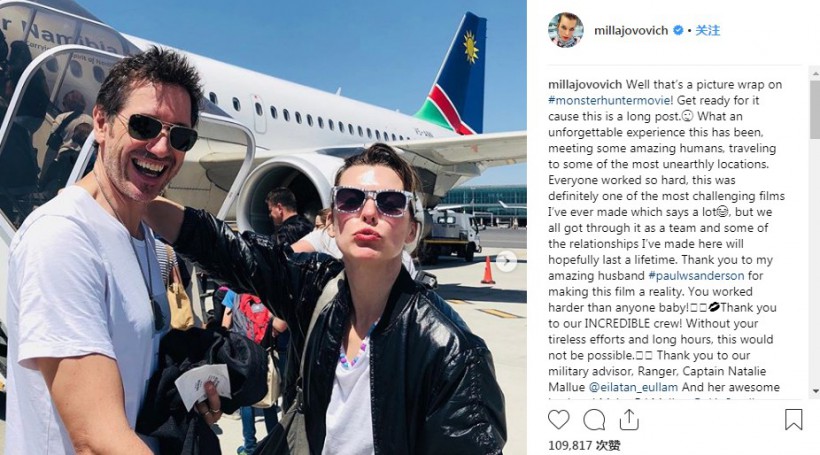Open the #paulwsanderson hashtag link
The width and height of the screenshot is (820, 455).
point(696,276)
